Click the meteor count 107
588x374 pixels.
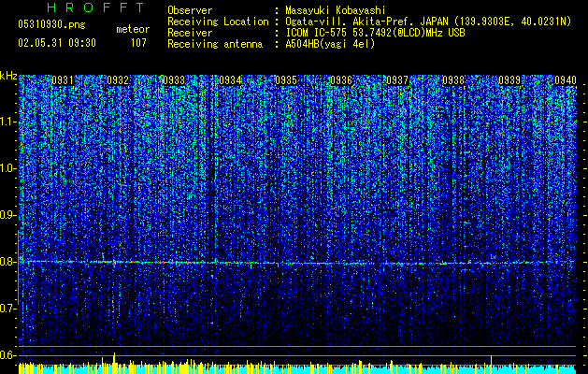(138, 43)
